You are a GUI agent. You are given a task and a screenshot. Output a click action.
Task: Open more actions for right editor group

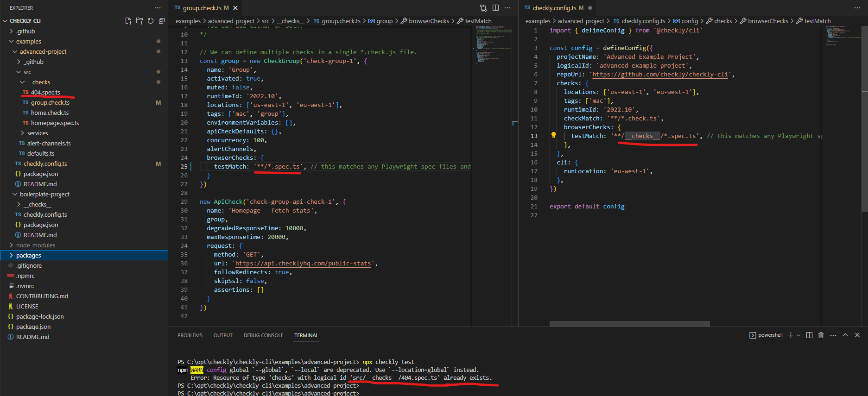(x=857, y=8)
